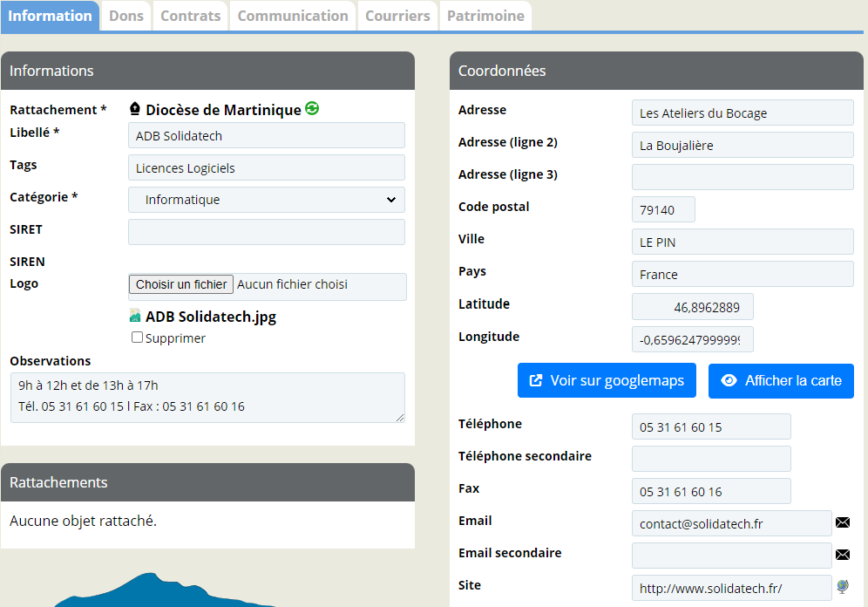Click the Voir sur googlemaps button

click(x=607, y=380)
